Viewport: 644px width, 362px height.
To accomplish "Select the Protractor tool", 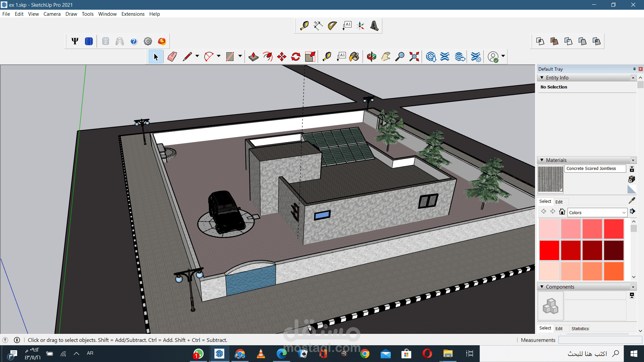I will point(332,26).
